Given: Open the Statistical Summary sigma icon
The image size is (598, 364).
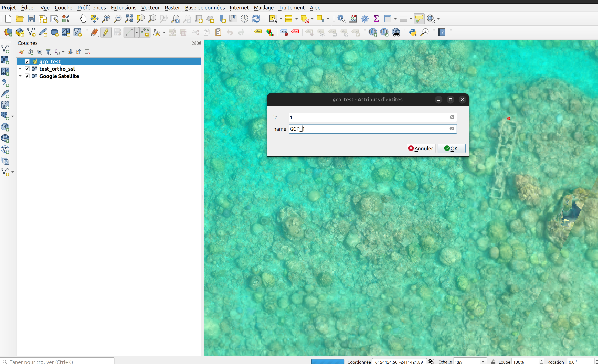Looking at the screenshot, I should (x=376, y=19).
